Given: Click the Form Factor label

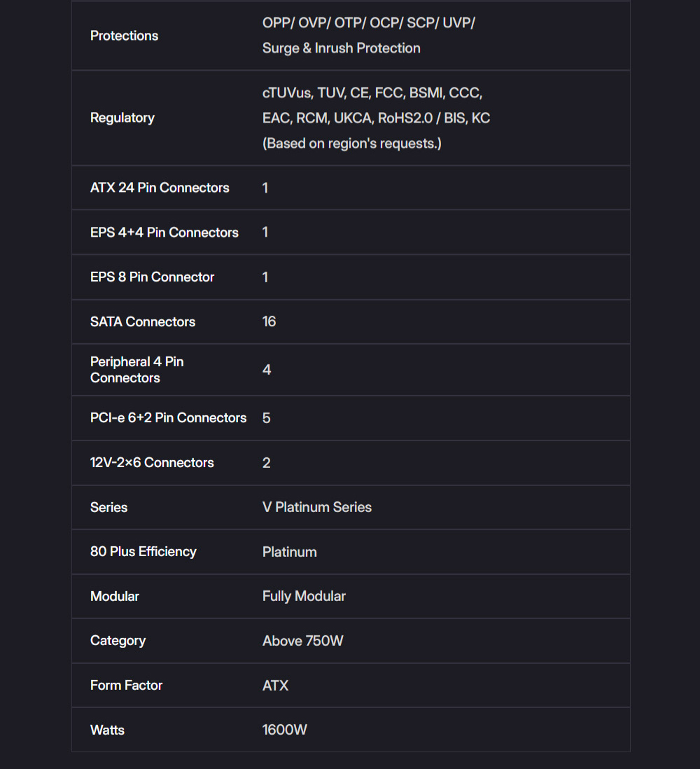Looking at the screenshot, I should pyautogui.click(x=126, y=685).
